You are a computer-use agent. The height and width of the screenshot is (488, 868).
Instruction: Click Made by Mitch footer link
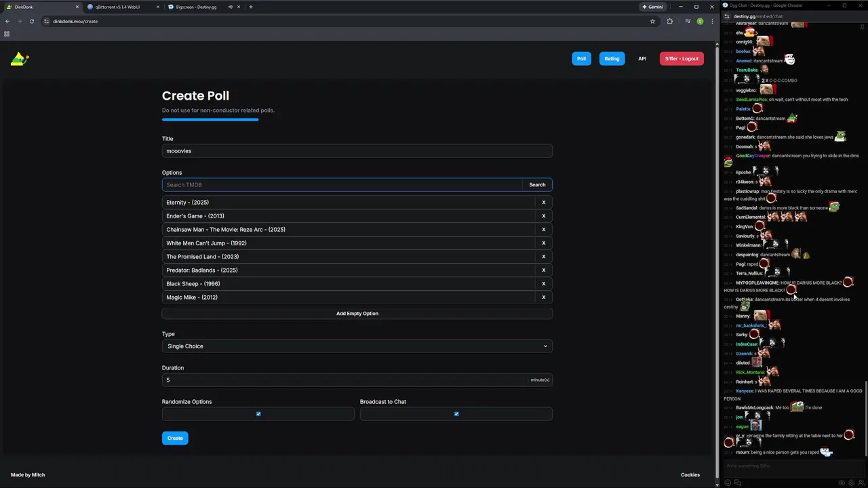(x=28, y=474)
